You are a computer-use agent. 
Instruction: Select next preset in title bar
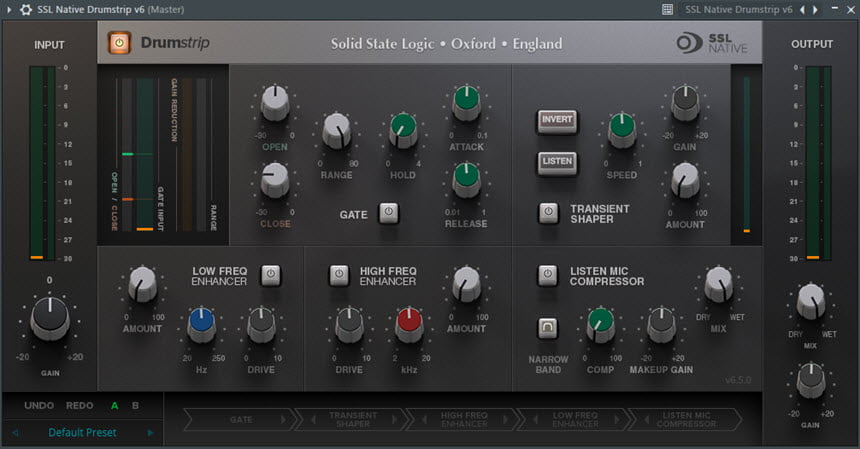click(816, 9)
